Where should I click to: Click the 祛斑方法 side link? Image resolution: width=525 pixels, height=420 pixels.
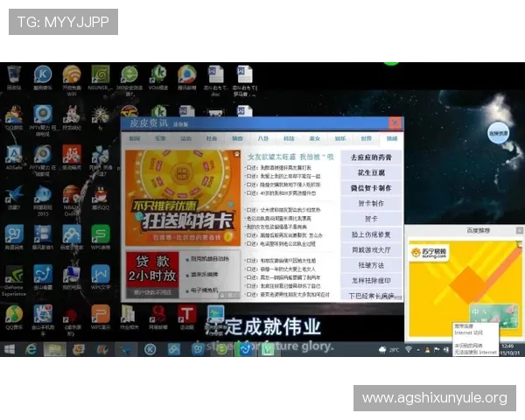point(371,265)
